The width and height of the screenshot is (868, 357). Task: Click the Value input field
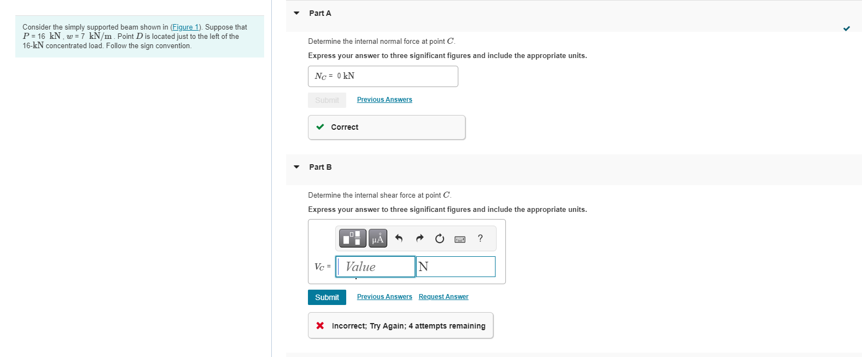pyautogui.click(x=375, y=267)
